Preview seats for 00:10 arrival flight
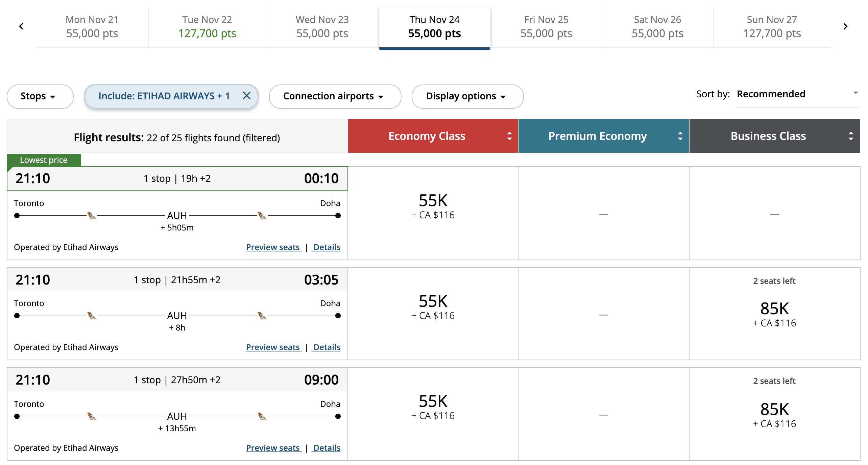The height and width of the screenshot is (465, 868). pyautogui.click(x=273, y=247)
